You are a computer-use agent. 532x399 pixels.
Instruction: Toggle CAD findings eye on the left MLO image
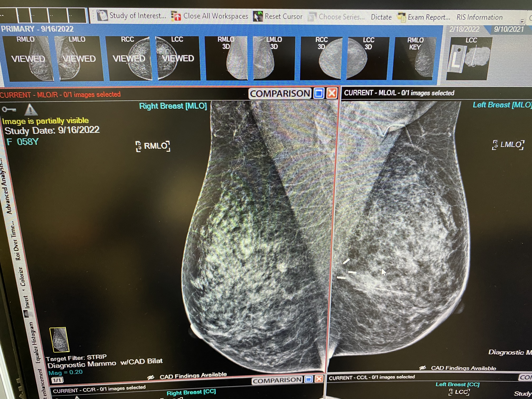click(422, 368)
